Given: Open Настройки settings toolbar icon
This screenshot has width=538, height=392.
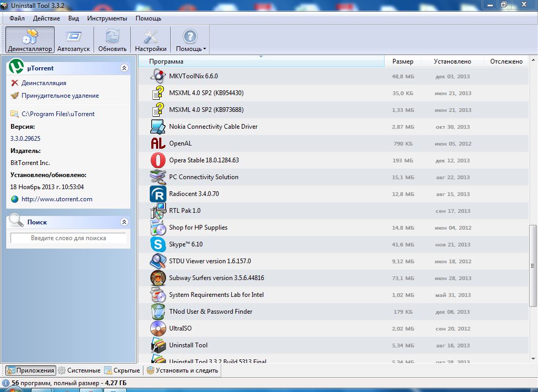Looking at the screenshot, I should 151,37.
